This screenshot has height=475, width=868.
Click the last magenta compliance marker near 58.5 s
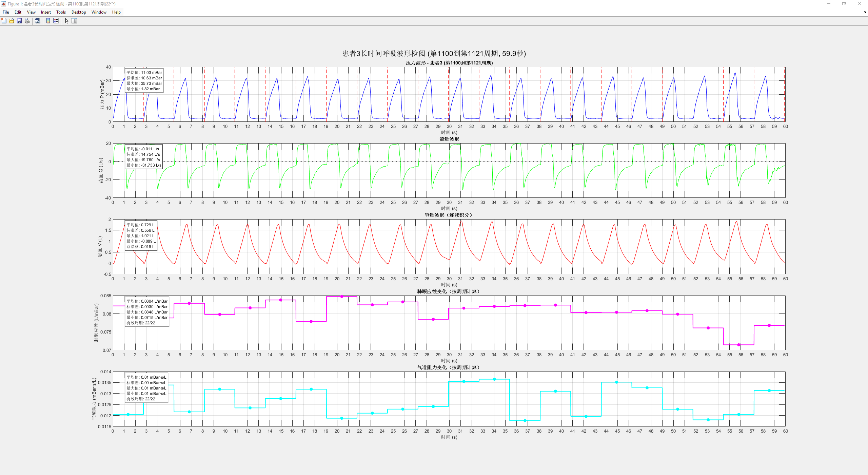[769, 325]
